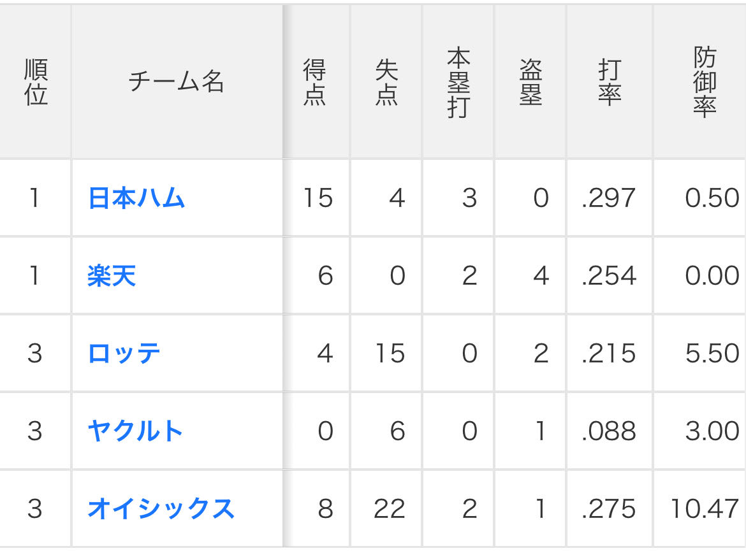Click ヤクルト's .088 batting average cell
The image size is (746, 560).
point(609,431)
